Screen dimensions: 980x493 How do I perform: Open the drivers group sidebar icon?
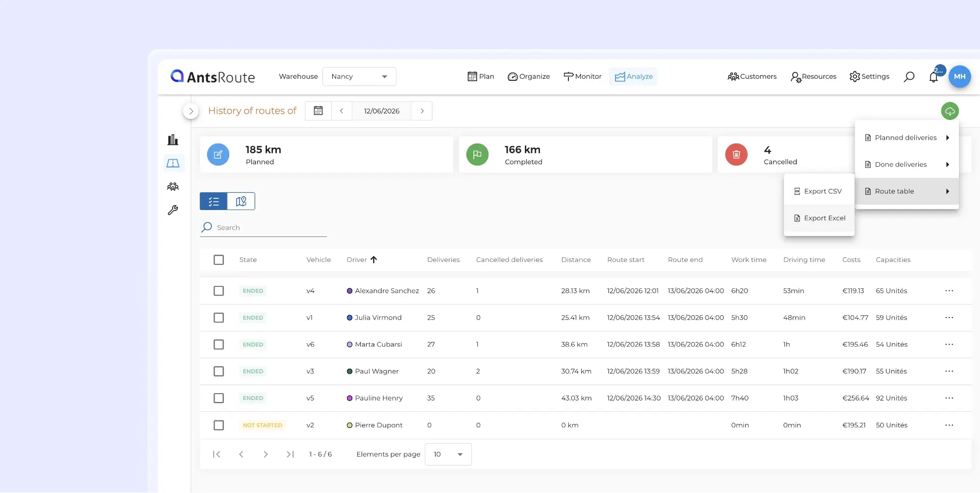[173, 187]
